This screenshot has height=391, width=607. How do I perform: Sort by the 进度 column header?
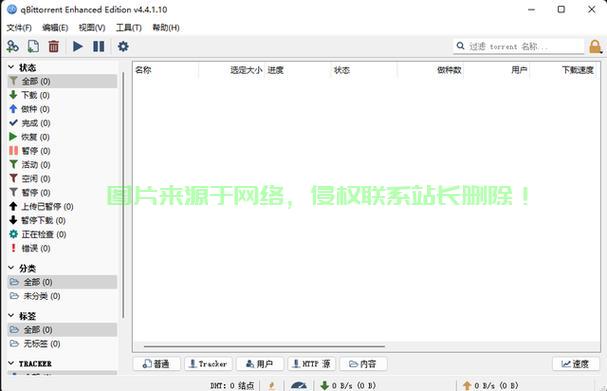pyautogui.click(x=298, y=70)
